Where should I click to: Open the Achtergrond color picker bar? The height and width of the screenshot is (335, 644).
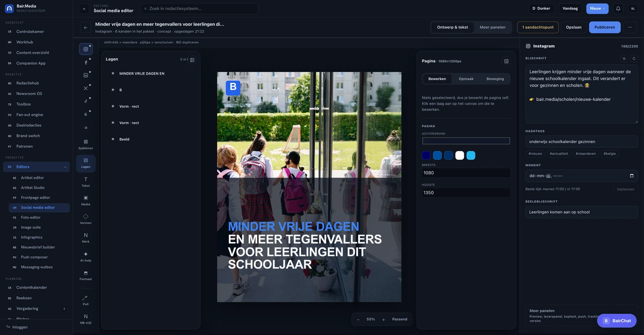pyautogui.click(x=466, y=141)
